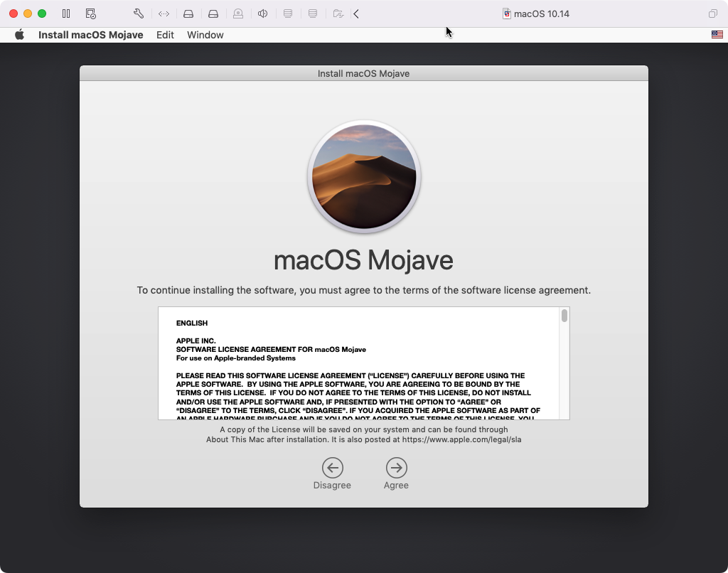The width and height of the screenshot is (728, 573).
Task: Open the Apple menu
Action: coord(19,35)
